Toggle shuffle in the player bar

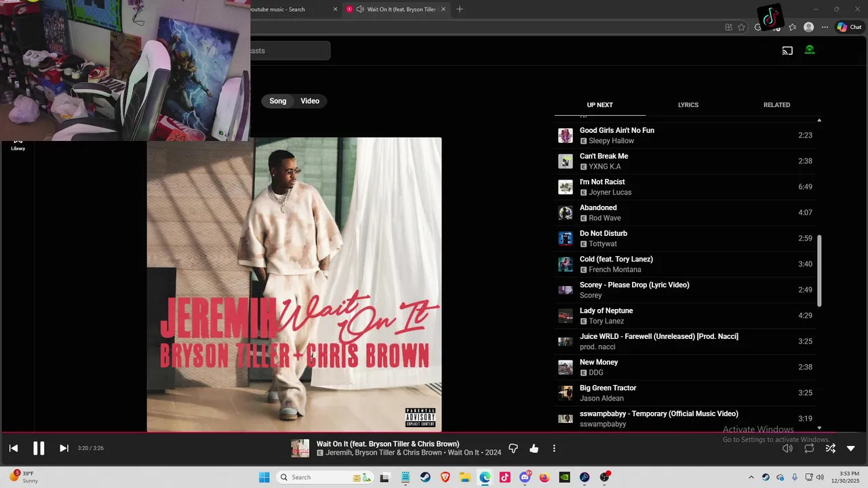pyautogui.click(x=830, y=448)
